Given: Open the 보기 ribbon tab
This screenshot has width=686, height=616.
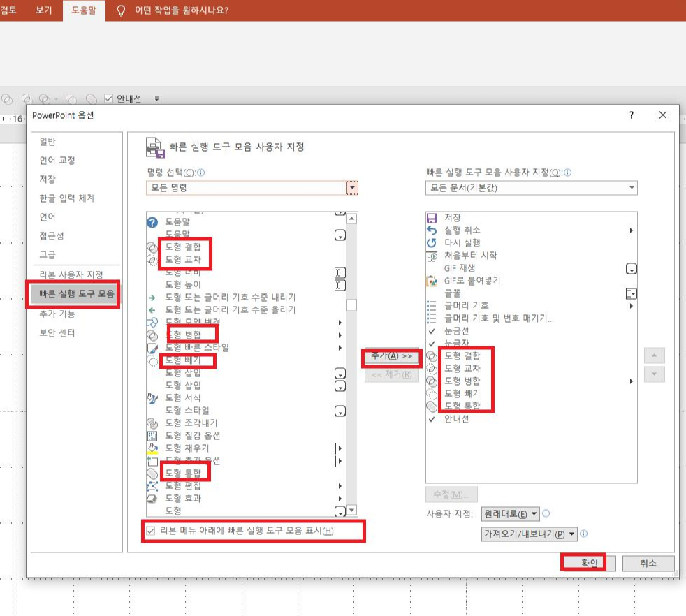Looking at the screenshot, I should (44, 10).
